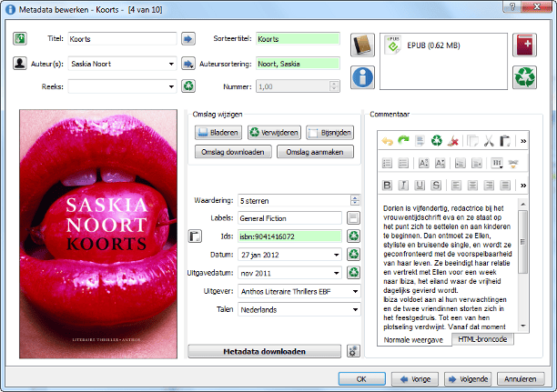Click Omslag aanmaken
The height and width of the screenshot is (392, 557).
[315, 152]
